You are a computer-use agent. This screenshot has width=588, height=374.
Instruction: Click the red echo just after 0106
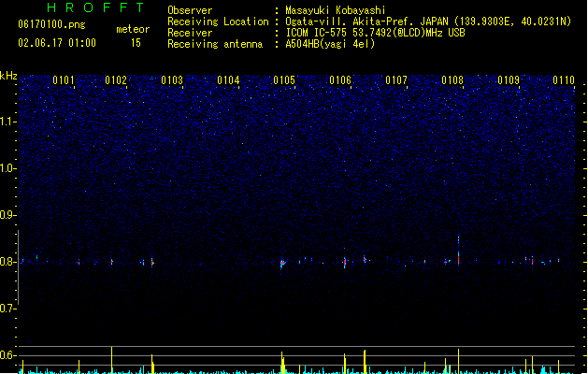pyautogui.click(x=345, y=262)
